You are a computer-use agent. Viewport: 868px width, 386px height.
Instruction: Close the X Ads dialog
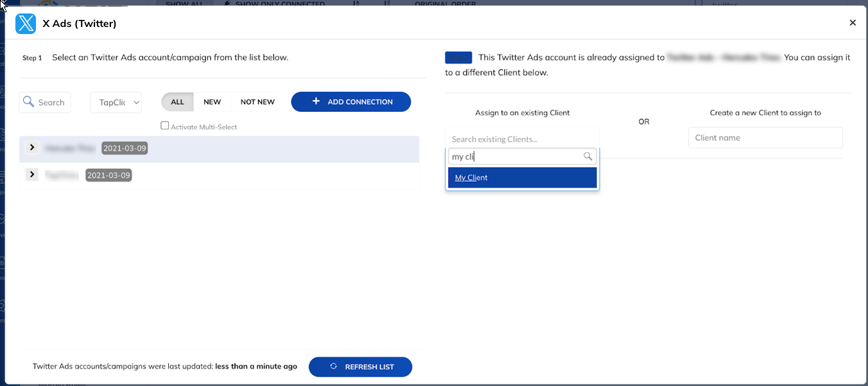coord(853,22)
